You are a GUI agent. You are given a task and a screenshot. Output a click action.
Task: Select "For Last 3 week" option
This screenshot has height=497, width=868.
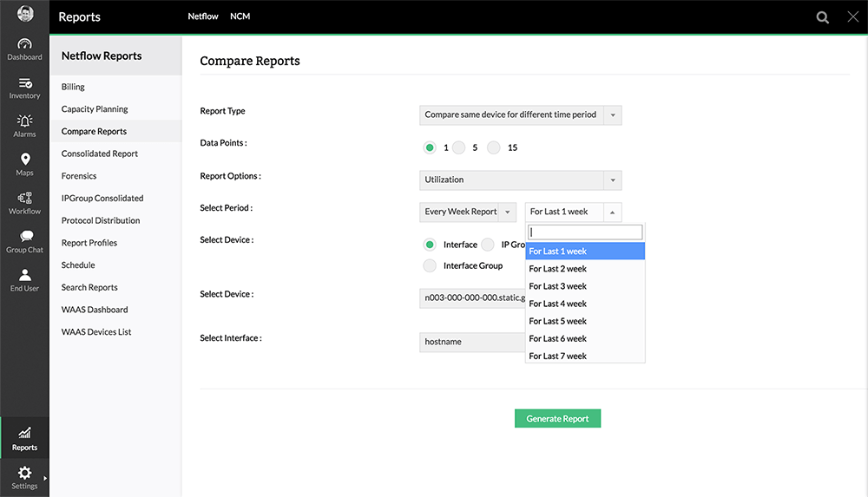coord(558,286)
